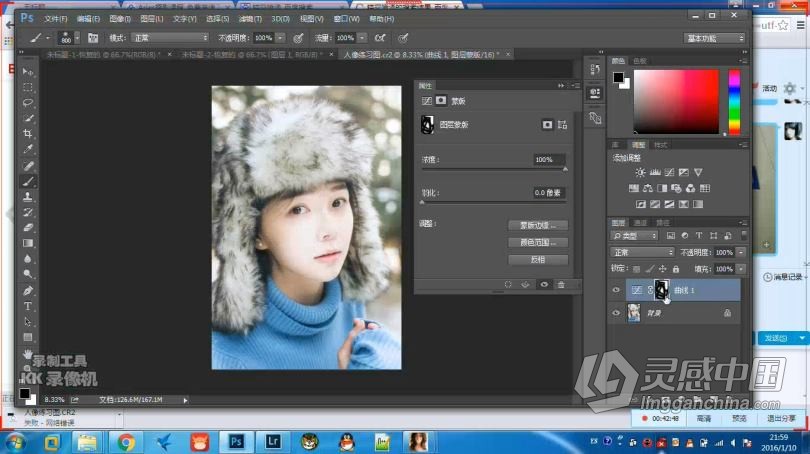This screenshot has width=810, height=454.
Task: Open the layer fill 填充 arrow
Action: [741, 269]
